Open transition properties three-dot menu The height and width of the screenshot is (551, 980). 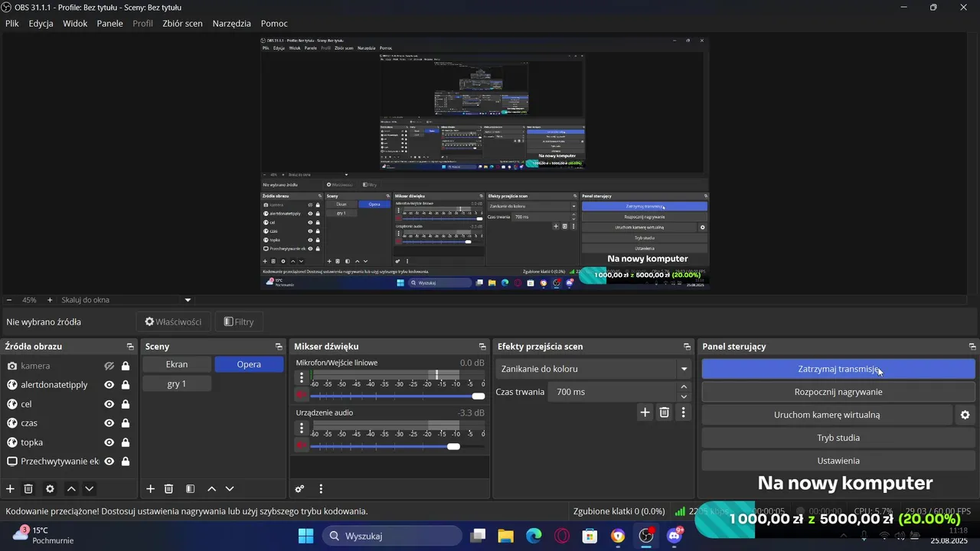coord(683,412)
